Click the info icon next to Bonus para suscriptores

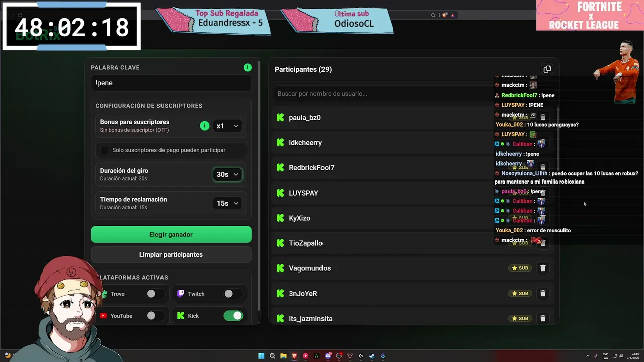[204, 126]
